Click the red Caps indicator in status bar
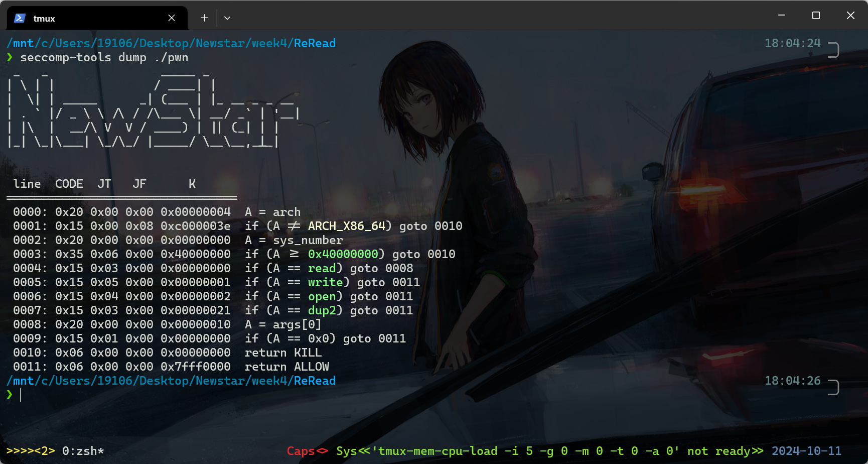 tap(301, 451)
